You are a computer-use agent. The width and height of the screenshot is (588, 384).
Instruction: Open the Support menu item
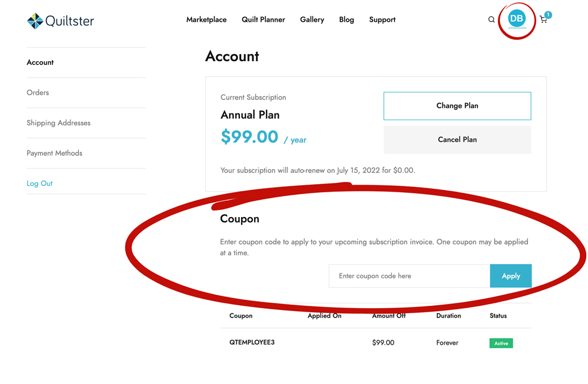(382, 19)
